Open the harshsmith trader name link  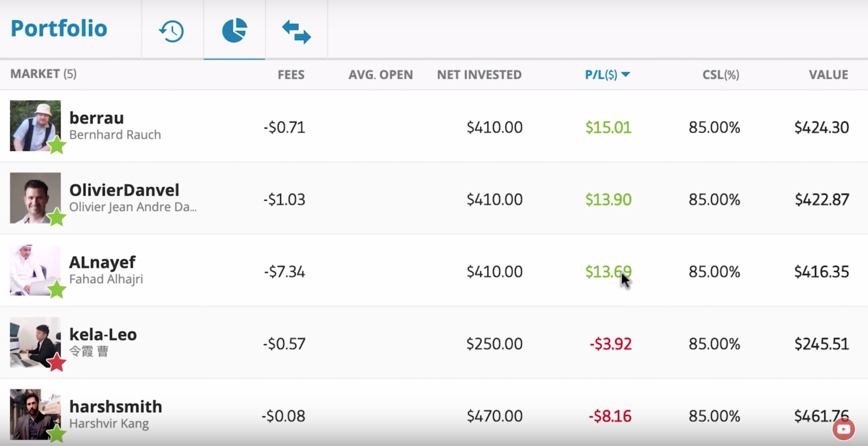point(116,406)
